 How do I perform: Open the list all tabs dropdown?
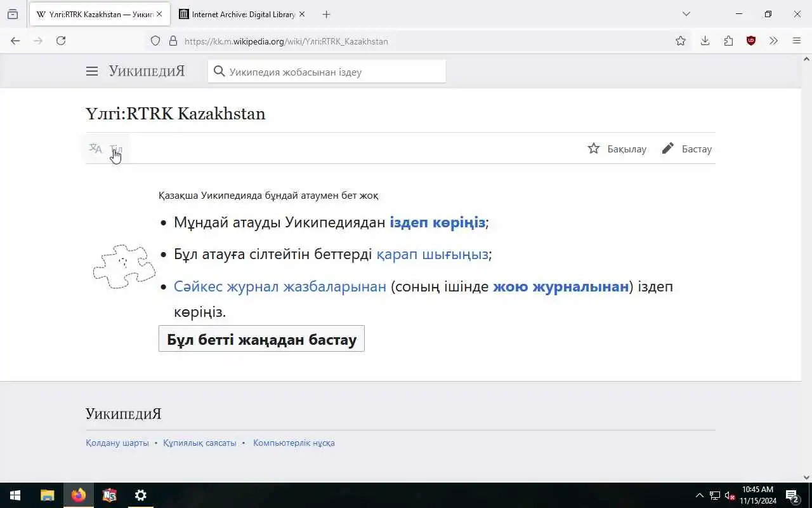[686, 14]
